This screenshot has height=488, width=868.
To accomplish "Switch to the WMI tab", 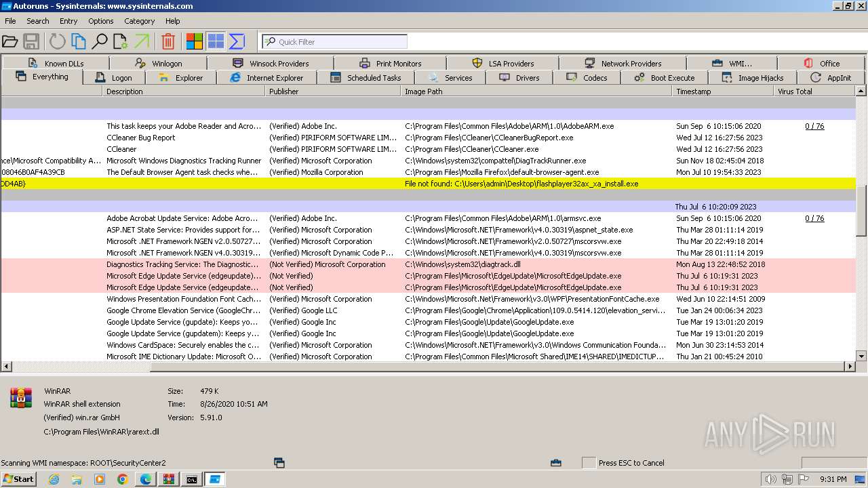I will [732, 63].
